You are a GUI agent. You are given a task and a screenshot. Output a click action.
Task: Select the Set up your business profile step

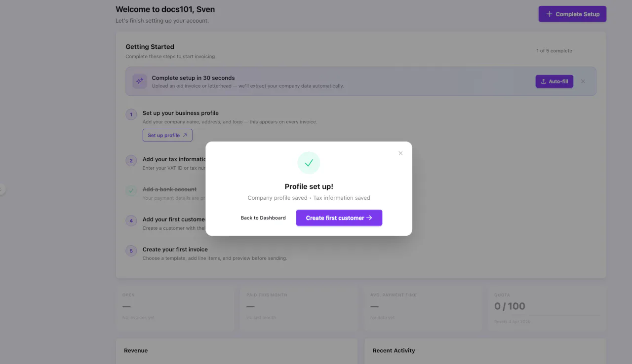coord(181,113)
